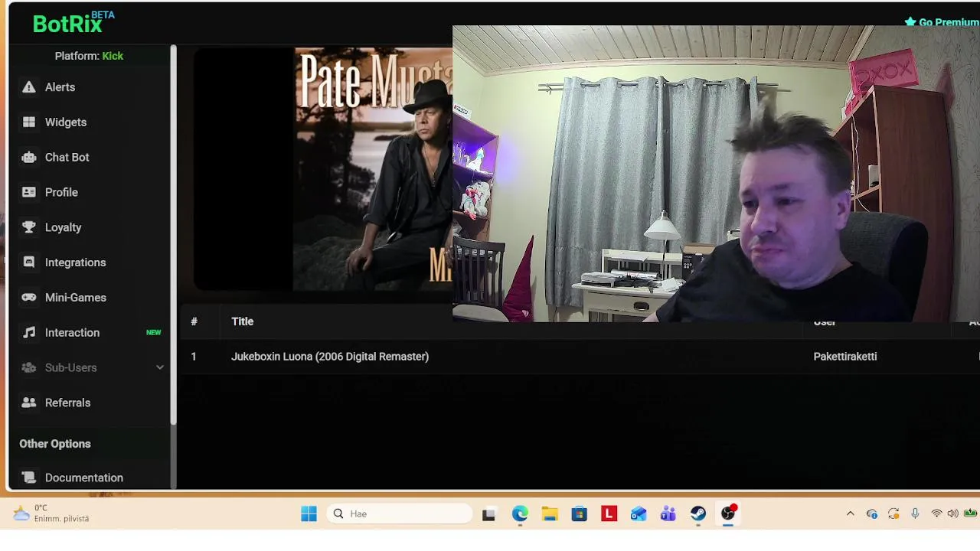Open Microsoft Teams from the taskbar
This screenshot has width=980, height=551.
click(668, 514)
